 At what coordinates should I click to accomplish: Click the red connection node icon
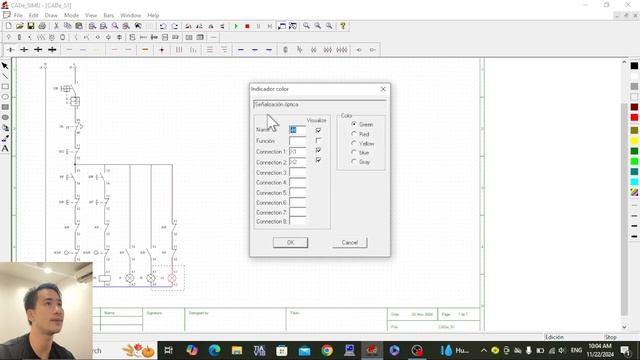[162, 50]
